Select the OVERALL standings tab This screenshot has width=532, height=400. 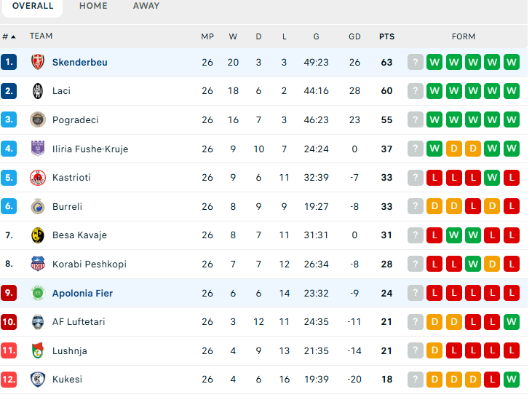point(33,6)
